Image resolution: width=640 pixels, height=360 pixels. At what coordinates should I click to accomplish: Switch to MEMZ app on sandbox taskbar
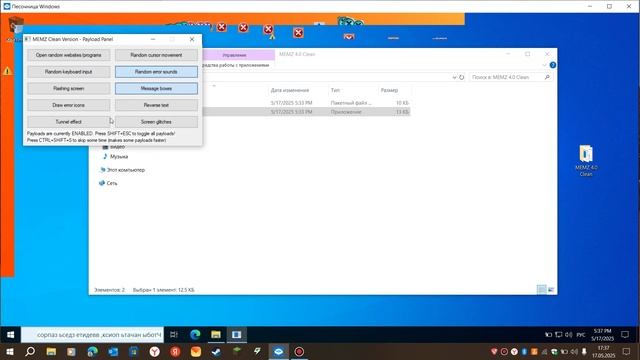[236, 335]
